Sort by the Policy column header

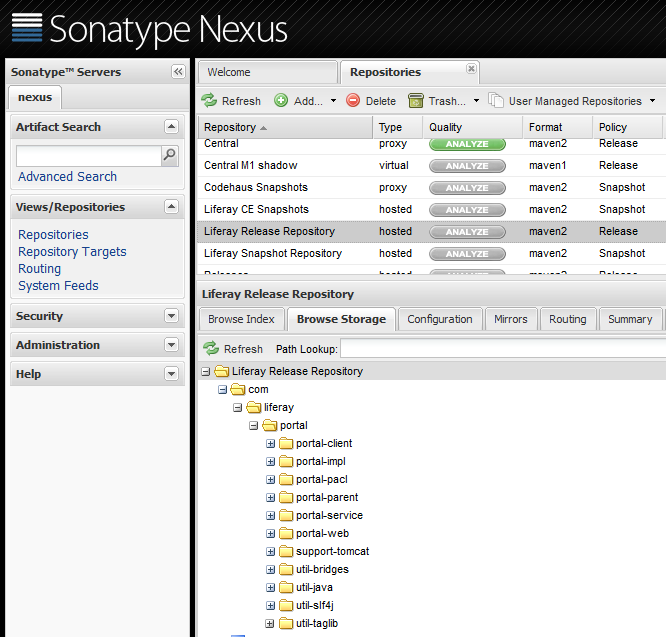627,127
